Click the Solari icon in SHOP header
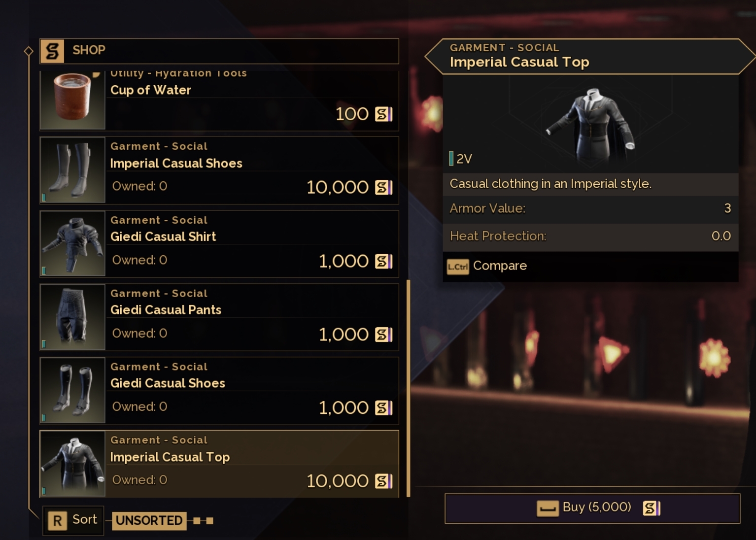 [52, 51]
